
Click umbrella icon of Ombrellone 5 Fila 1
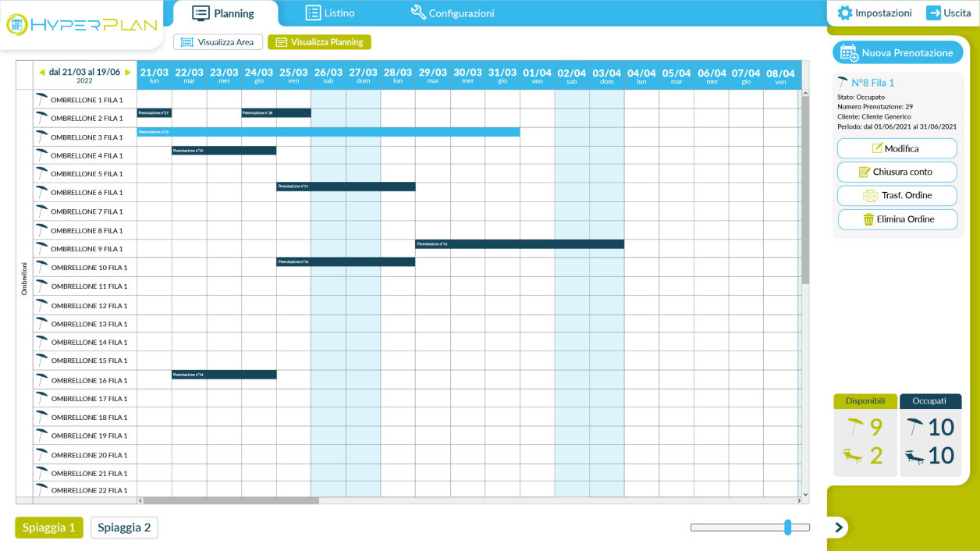point(42,173)
